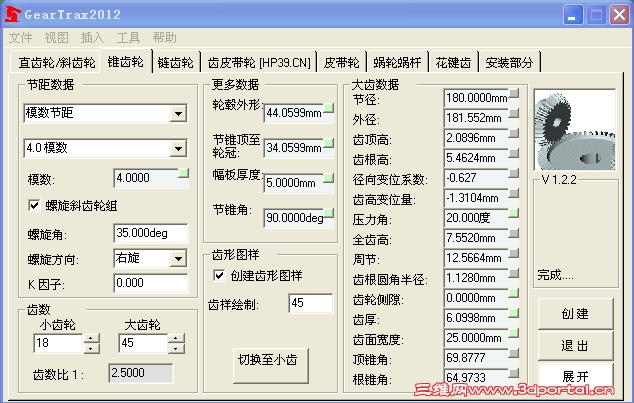Switch to the 链齿轮 tab
This screenshot has width=634, height=403.
pos(176,63)
